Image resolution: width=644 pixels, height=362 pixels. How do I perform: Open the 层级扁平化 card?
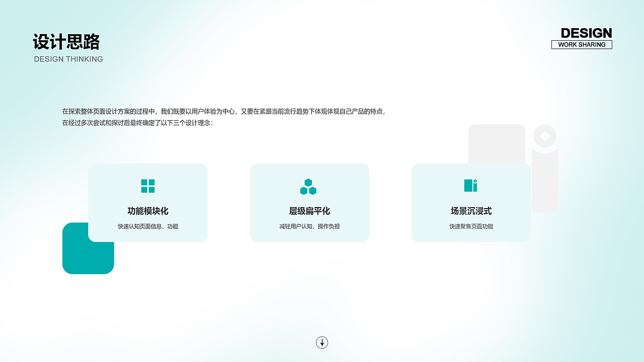pos(309,203)
